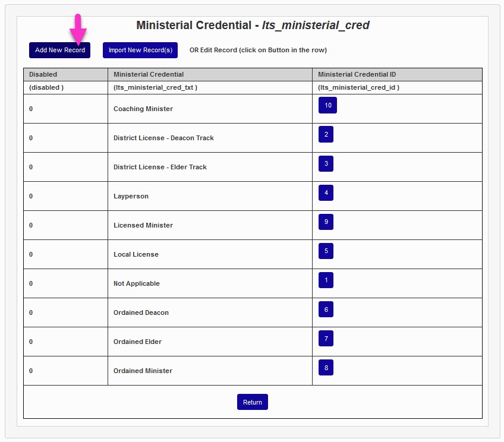Click the Add New Record button
This screenshot has width=504, height=442.
(59, 50)
